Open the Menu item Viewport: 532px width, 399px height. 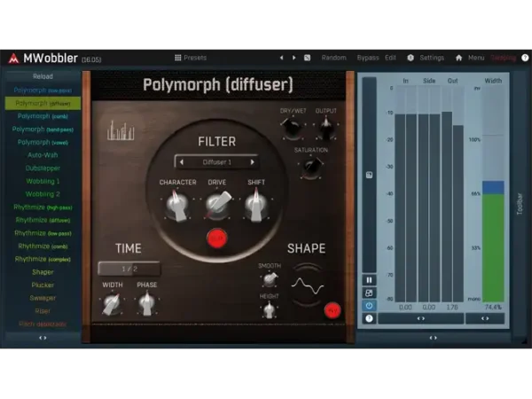click(x=476, y=58)
